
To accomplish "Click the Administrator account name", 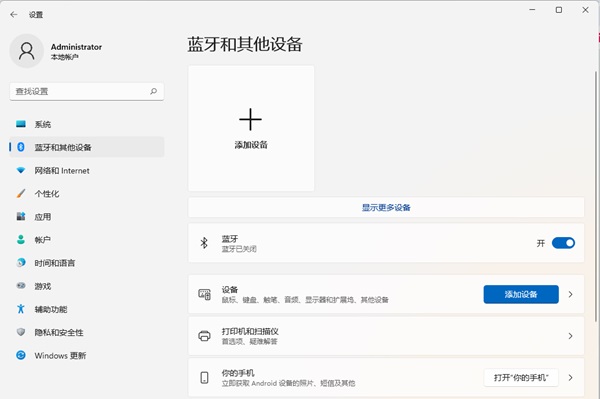I will coord(76,47).
